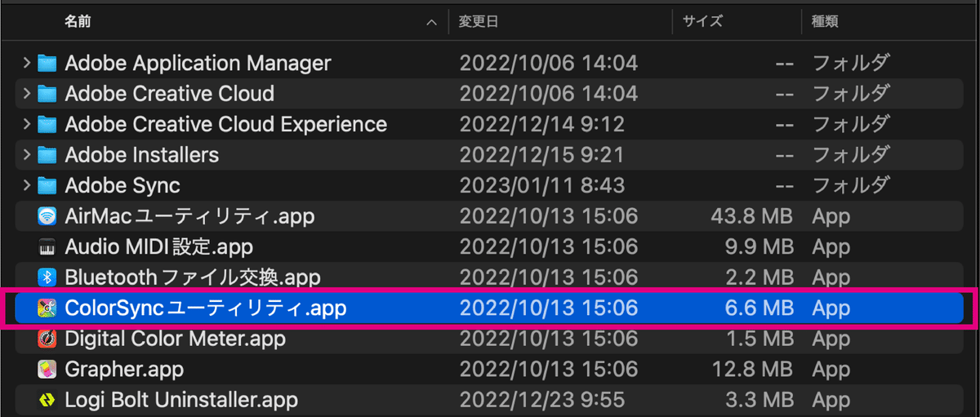Viewport: 980px width, 417px height.
Task: Click the 2022/12/23 9:55 date cell
Action: pyautogui.click(x=542, y=401)
